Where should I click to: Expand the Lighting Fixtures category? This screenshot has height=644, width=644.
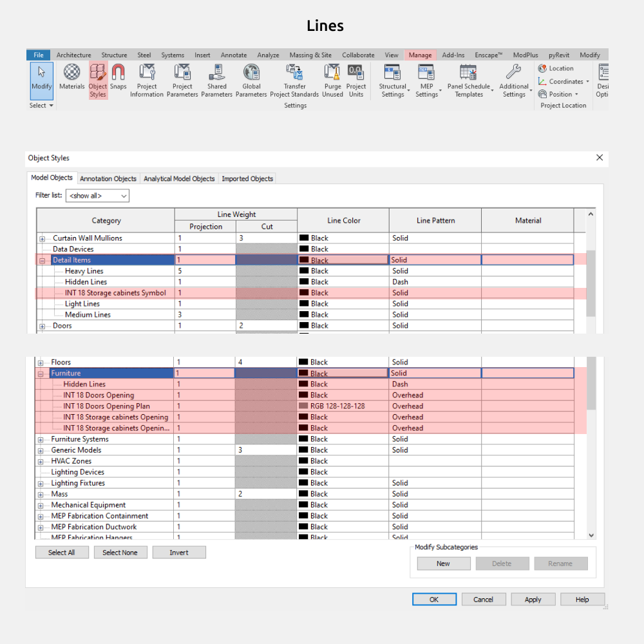40,484
